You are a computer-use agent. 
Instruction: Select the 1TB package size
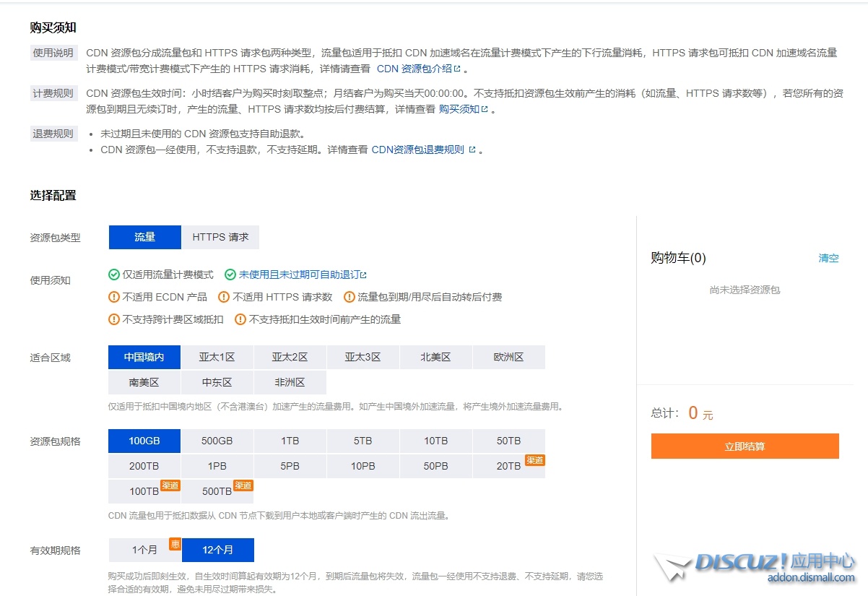[290, 441]
